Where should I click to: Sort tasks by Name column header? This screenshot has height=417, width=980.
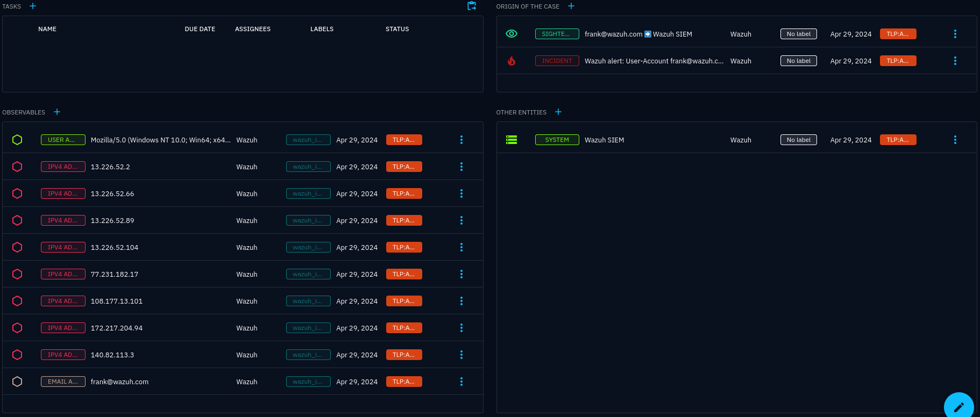pyautogui.click(x=47, y=29)
